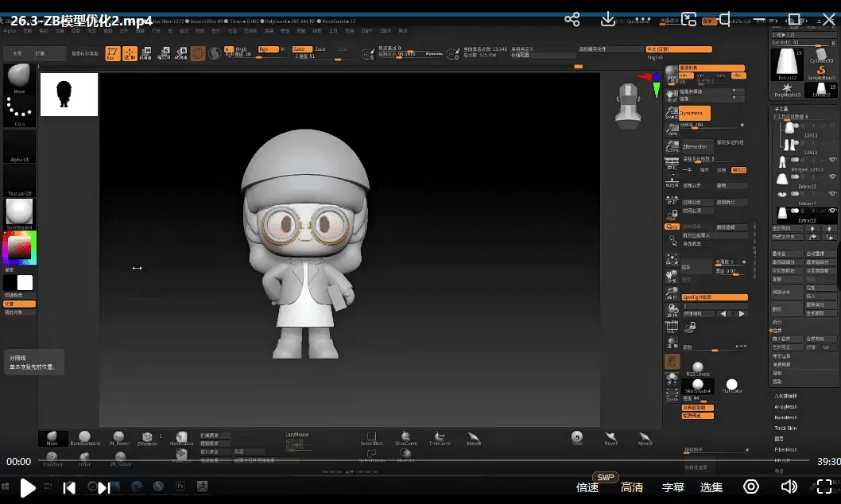The width and height of the screenshot is (841, 504).
Task: Click the Cylinder3D tool icon
Action: 821,54
